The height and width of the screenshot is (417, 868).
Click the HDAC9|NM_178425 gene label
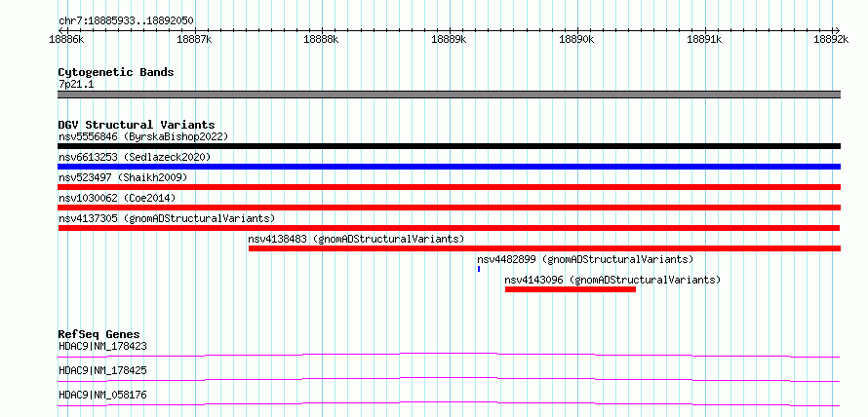pos(102,370)
